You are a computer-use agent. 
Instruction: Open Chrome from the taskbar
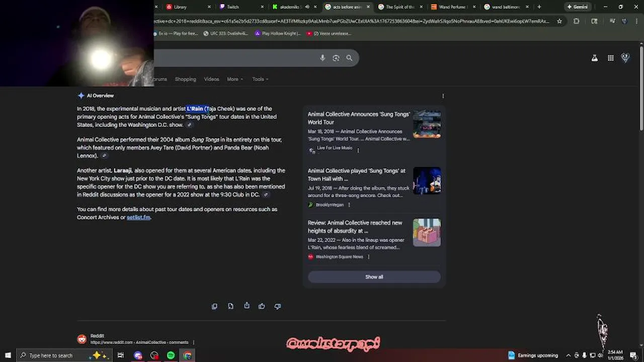[187, 355]
